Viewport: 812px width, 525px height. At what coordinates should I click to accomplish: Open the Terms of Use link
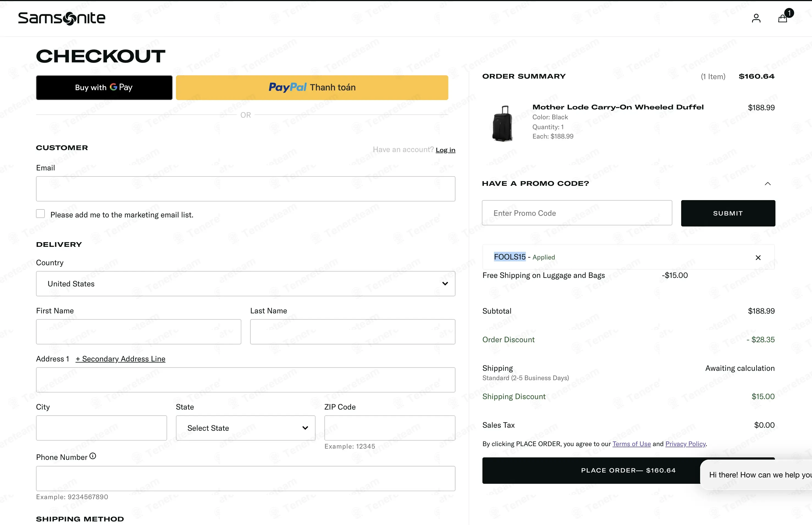[x=631, y=444]
